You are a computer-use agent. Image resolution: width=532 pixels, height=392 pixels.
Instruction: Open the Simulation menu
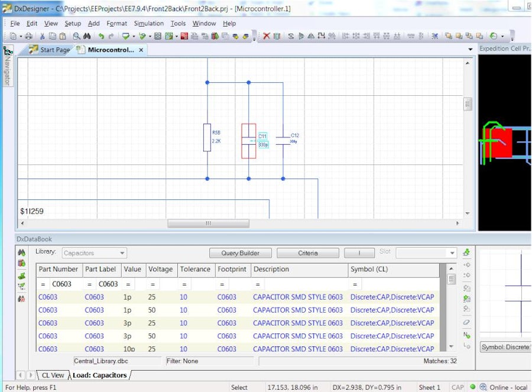(x=148, y=24)
